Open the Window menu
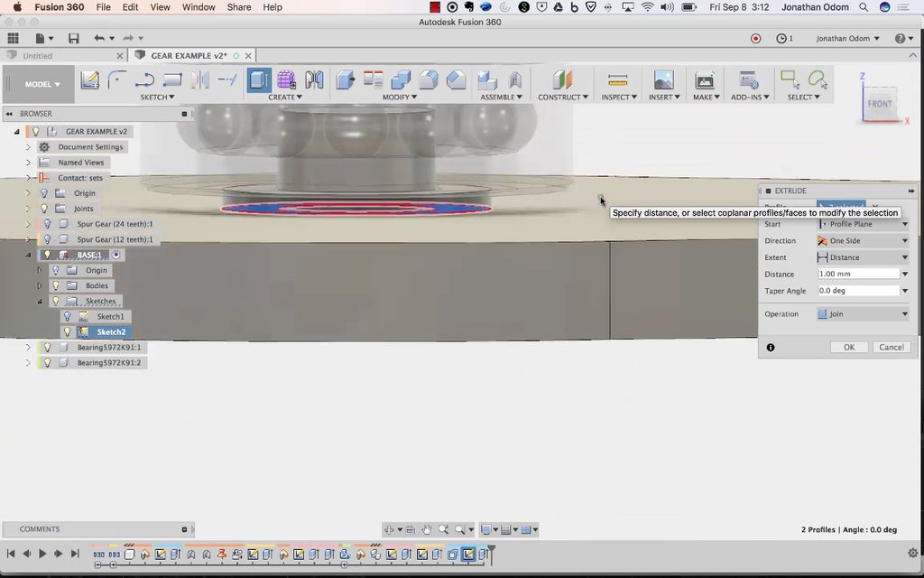The height and width of the screenshot is (578, 924). pos(199,7)
